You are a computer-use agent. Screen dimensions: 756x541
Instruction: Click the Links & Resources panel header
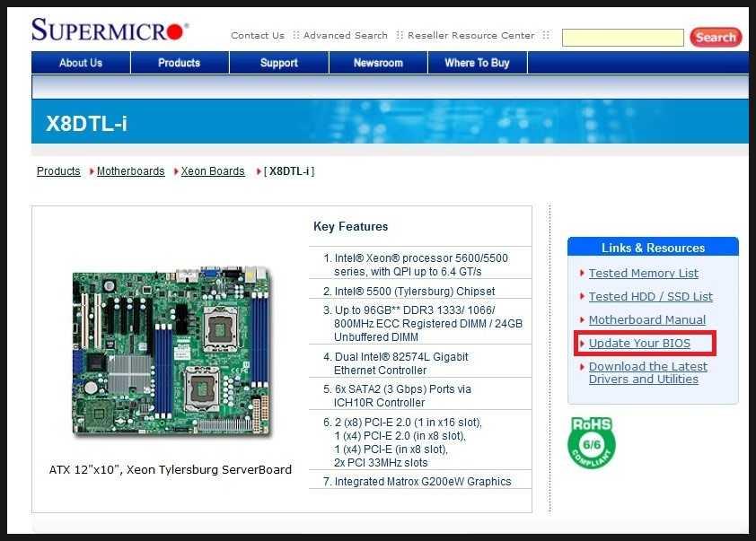pos(653,247)
